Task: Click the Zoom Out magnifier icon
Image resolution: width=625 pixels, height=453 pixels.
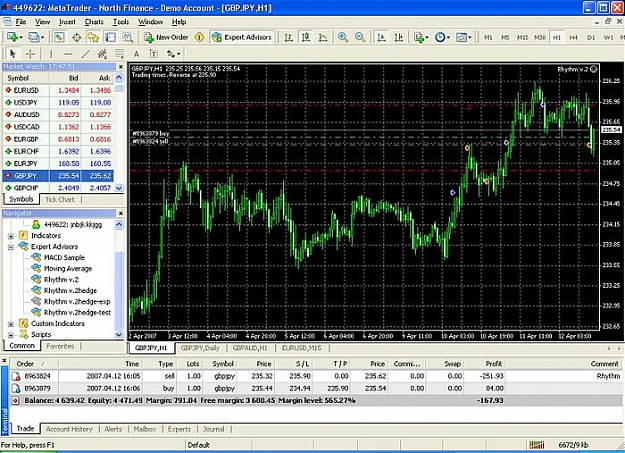Action: pos(360,37)
